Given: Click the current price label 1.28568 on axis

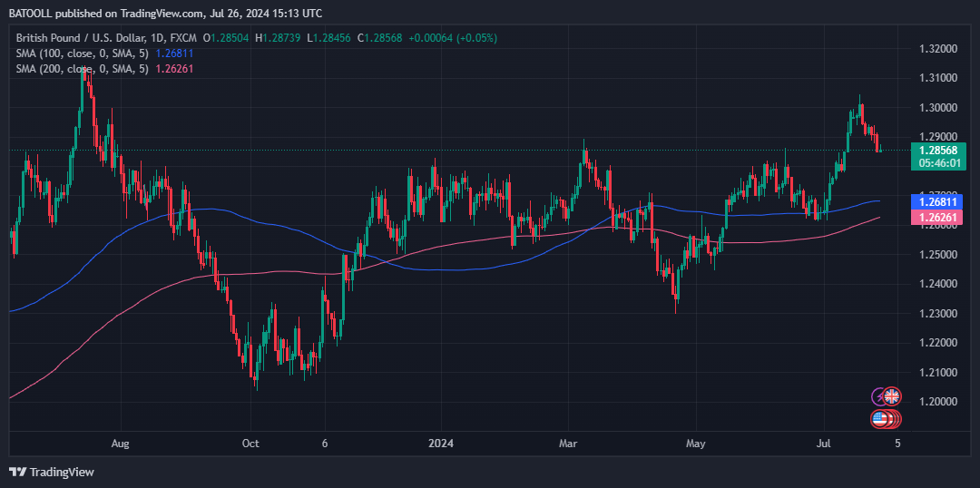Looking at the screenshot, I should tap(939, 151).
